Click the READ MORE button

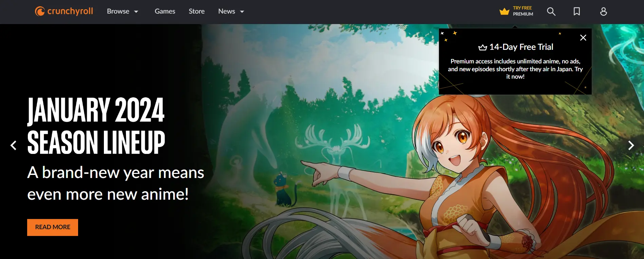pos(53,227)
